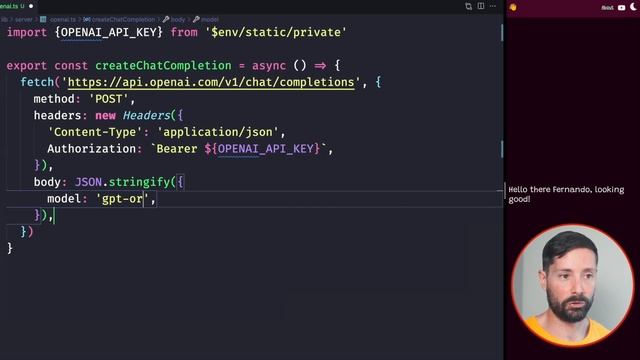Viewport: 640px width, 360px height.
Task: Click the 'Hello there Fernando, looking good!' message
Action: 566,194
